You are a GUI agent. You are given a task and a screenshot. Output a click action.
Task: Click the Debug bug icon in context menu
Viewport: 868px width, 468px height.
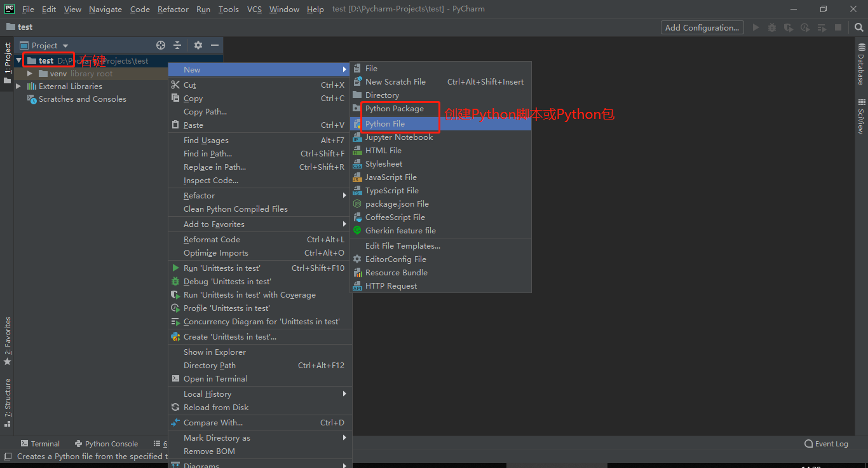click(x=176, y=282)
